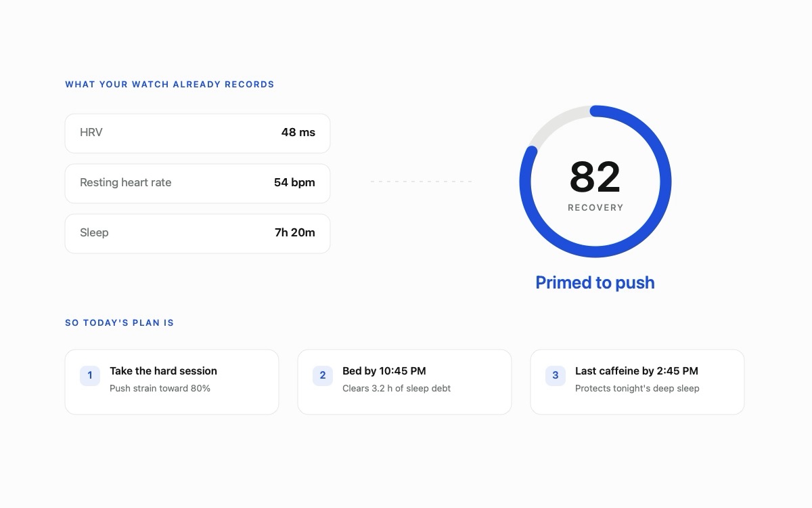Click the step 3 number badge
The height and width of the screenshot is (508, 812).
click(x=556, y=375)
